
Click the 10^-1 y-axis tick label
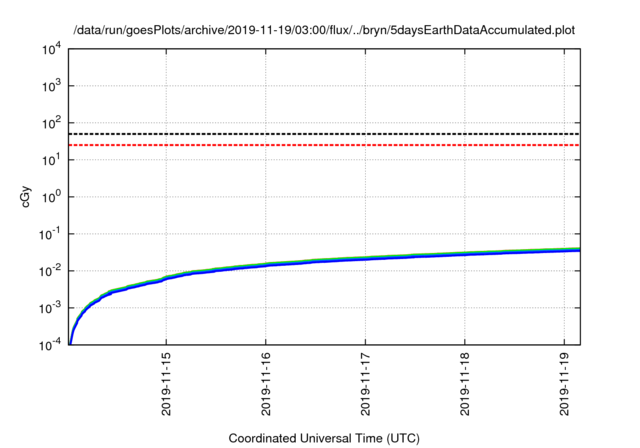(x=50, y=234)
